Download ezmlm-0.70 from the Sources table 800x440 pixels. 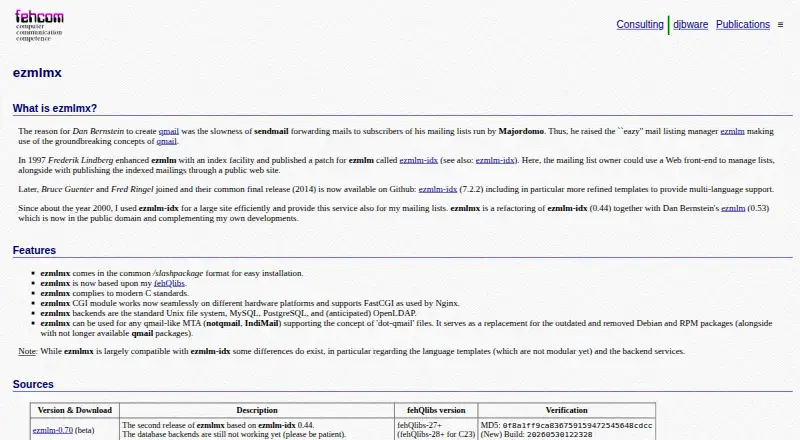[x=53, y=430]
